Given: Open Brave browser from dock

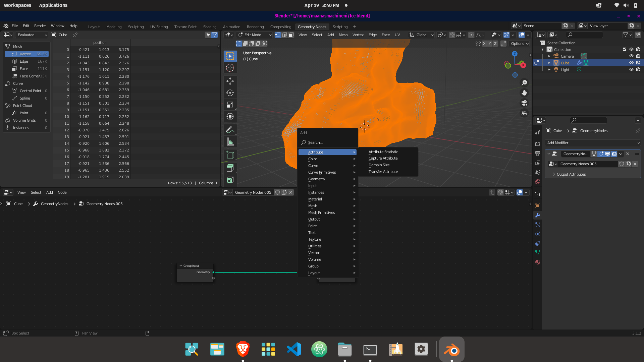Looking at the screenshot, I should pyautogui.click(x=243, y=349).
